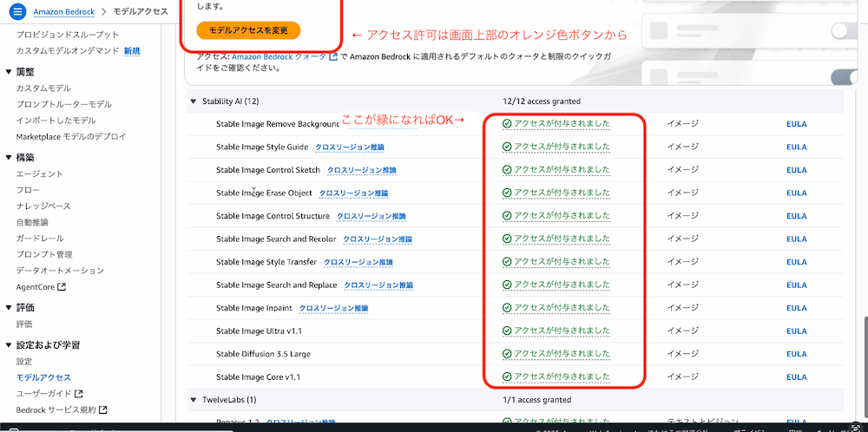868x432 pixels.
Task: Click クロスリージョン推論 for Stable Image Inpaint
Action: (334, 308)
